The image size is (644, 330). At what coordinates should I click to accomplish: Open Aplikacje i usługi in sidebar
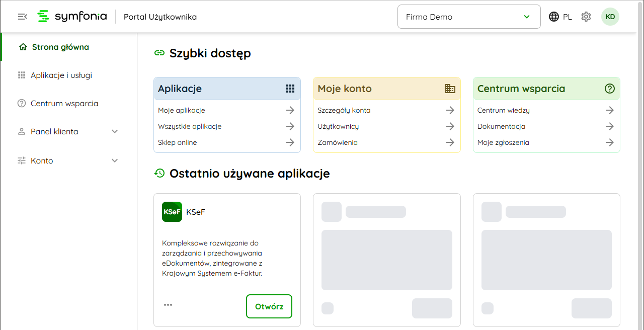click(x=61, y=75)
